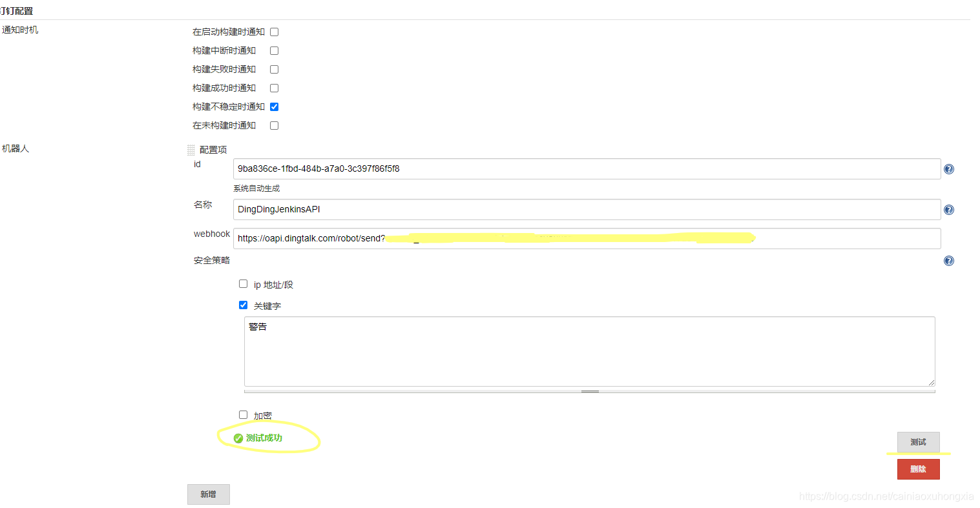Enable 构建失败时通知 checkbox
Screen dimensions: 980x508
[x=274, y=69]
